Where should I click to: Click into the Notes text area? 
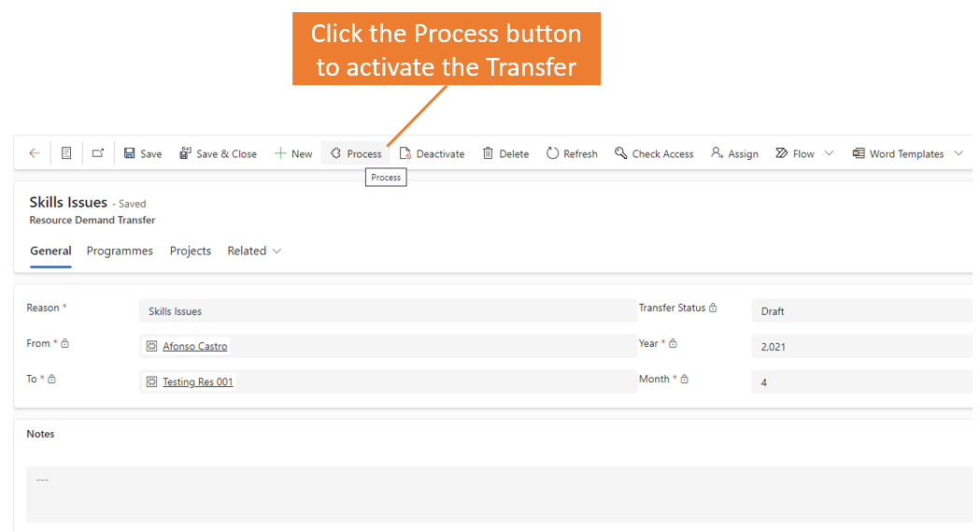pos(499,494)
